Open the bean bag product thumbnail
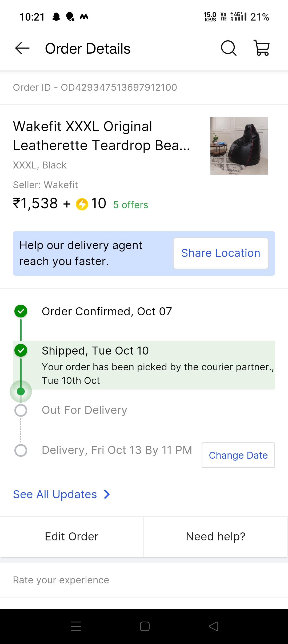Viewport: 288px width, 644px height. point(239,146)
